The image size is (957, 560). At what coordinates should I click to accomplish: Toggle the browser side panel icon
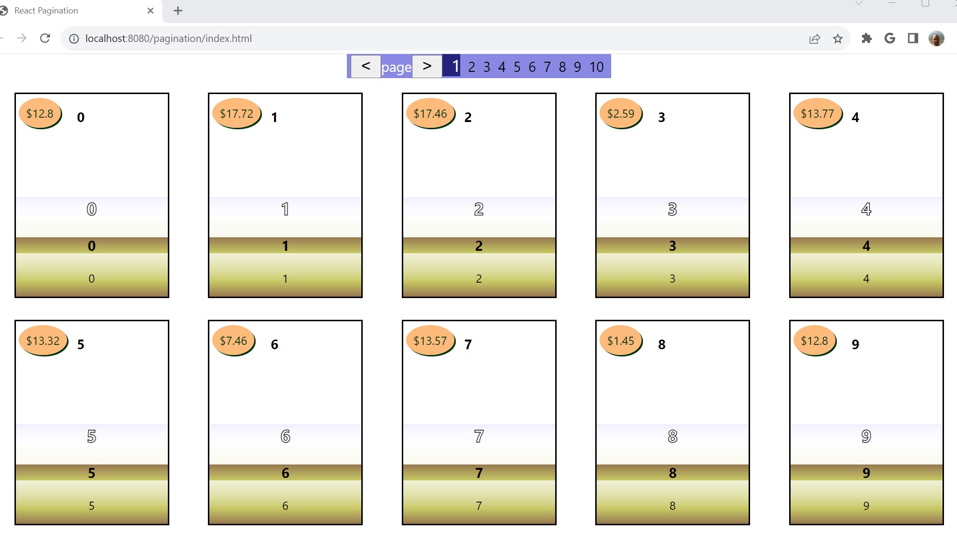[913, 38]
